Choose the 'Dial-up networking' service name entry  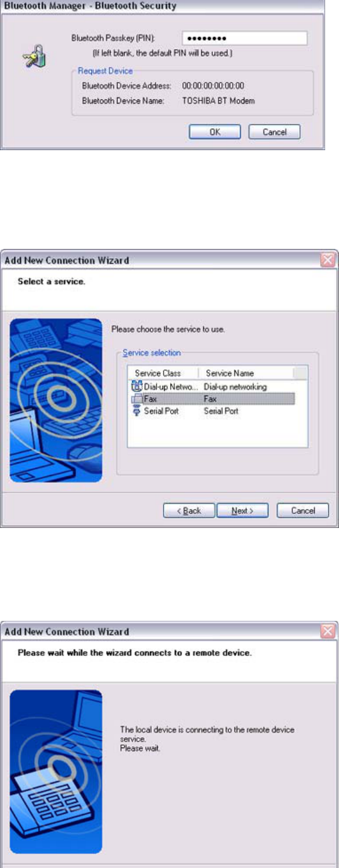click(x=236, y=387)
